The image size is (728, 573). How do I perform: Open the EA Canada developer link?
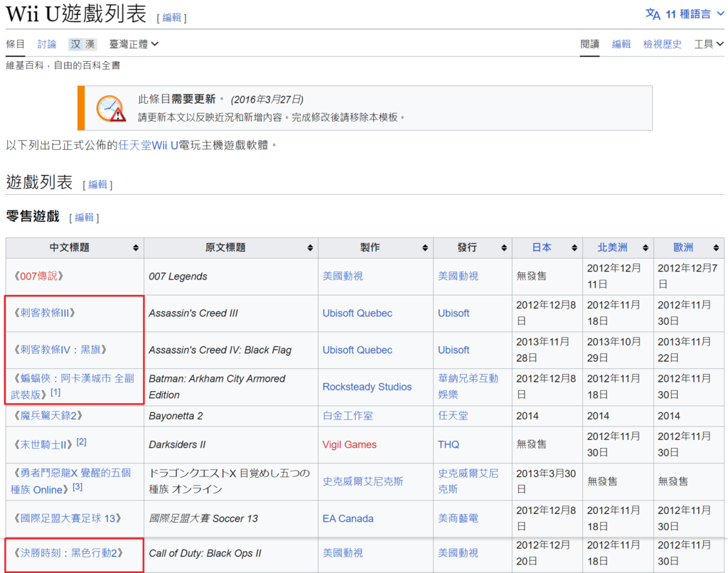pos(348,518)
